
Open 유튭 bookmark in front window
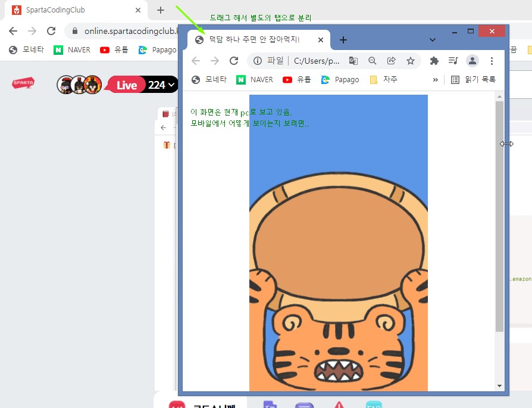tap(296, 80)
